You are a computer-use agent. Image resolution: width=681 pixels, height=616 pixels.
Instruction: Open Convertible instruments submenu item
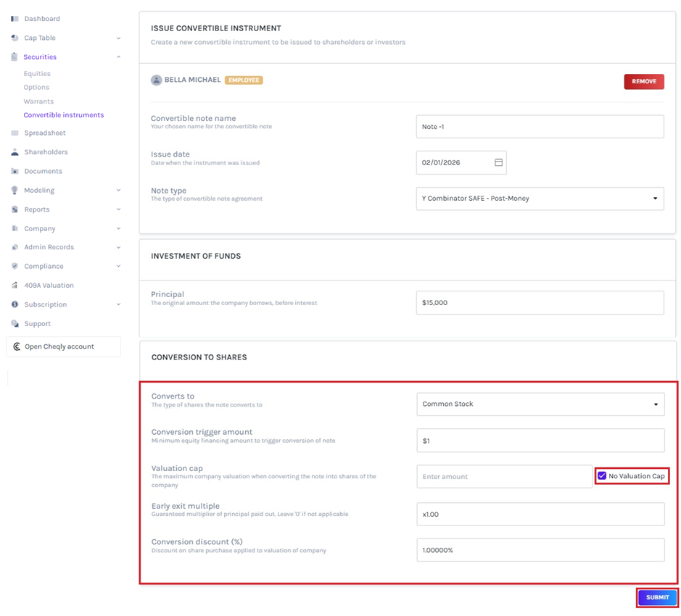coord(63,115)
